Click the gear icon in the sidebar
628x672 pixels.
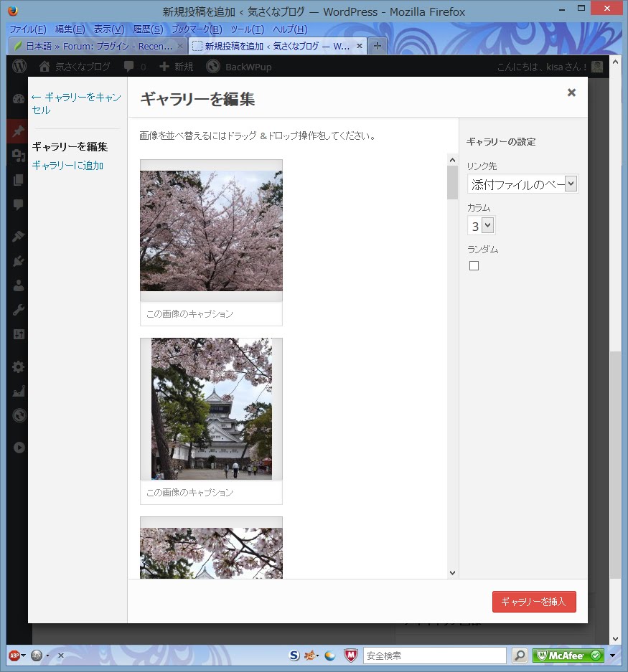(19, 367)
